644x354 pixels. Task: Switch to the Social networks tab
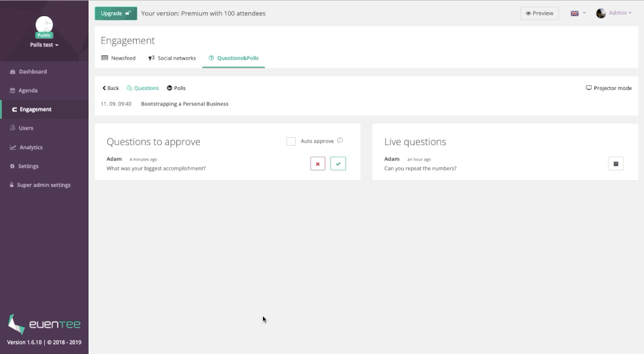172,58
